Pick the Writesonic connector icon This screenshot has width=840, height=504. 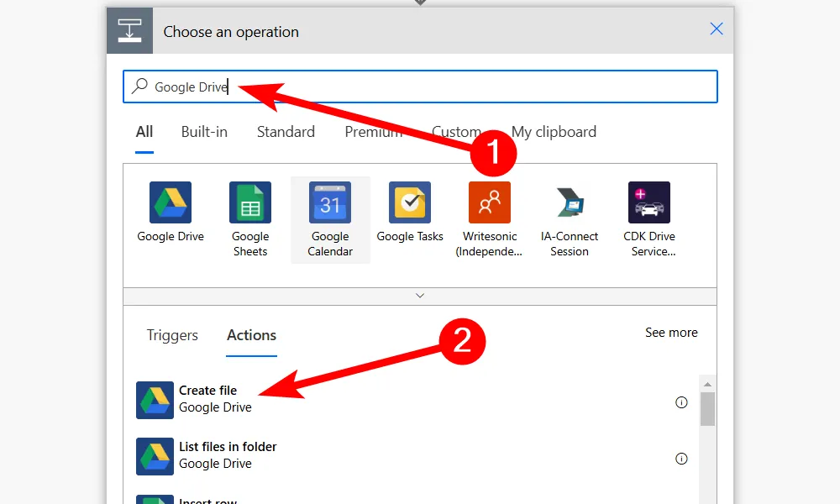point(490,202)
